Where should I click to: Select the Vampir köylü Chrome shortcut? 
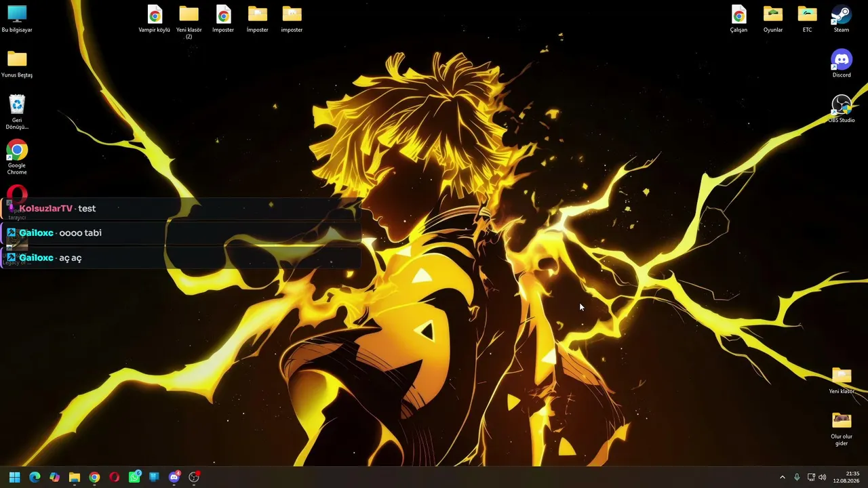pyautogui.click(x=155, y=18)
